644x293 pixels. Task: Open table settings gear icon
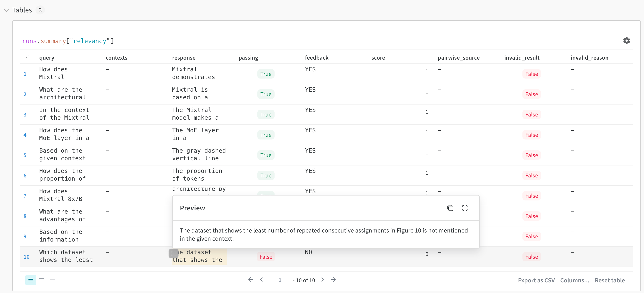(626, 40)
